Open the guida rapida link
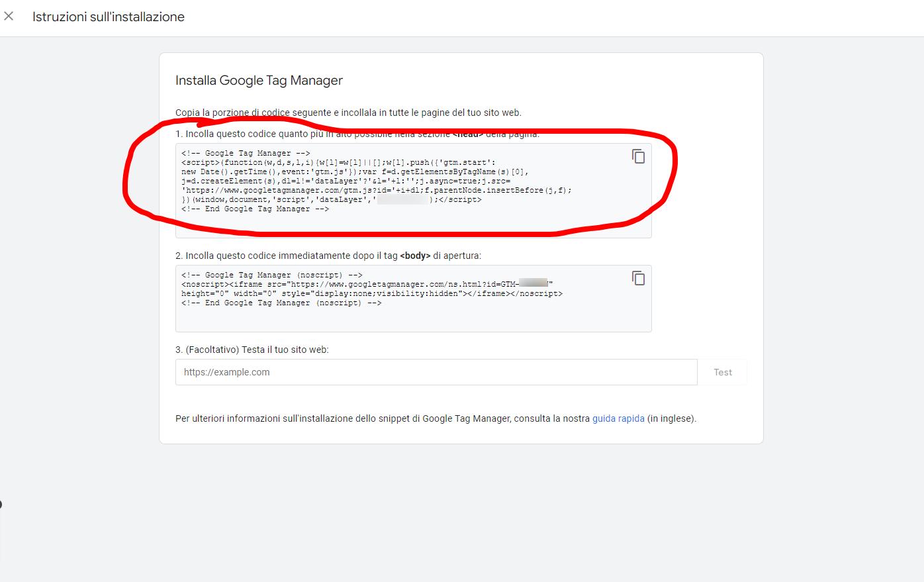The image size is (924, 582). pos(618,418)
